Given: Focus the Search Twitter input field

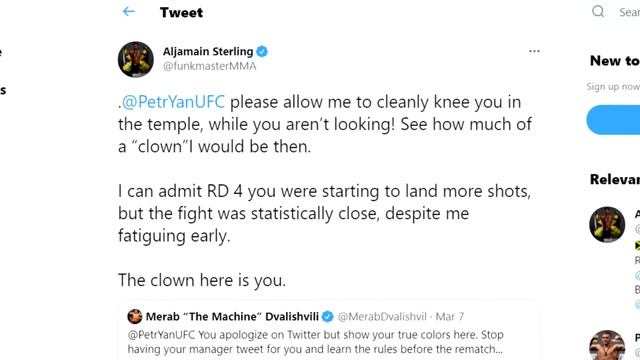Looking at the screenshot, I should point(629,12).
